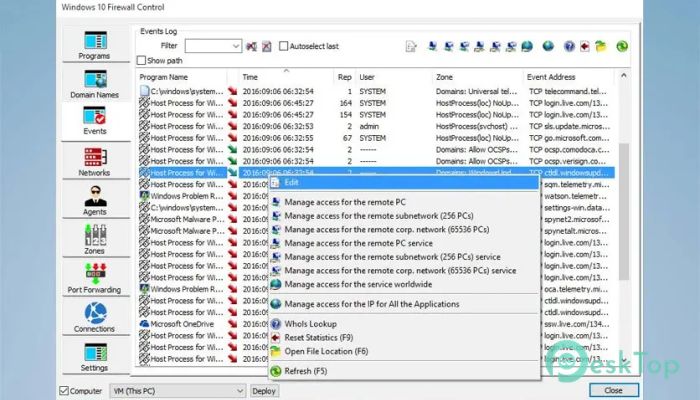Click the events list scroll-up arrow
Screen dimensions: 700x400
tap(623, 76)
